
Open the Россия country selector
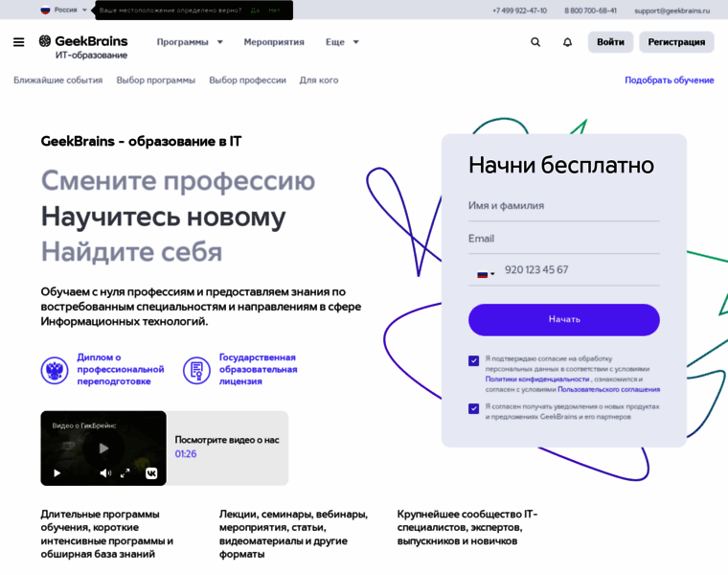(x=64, y=10)
